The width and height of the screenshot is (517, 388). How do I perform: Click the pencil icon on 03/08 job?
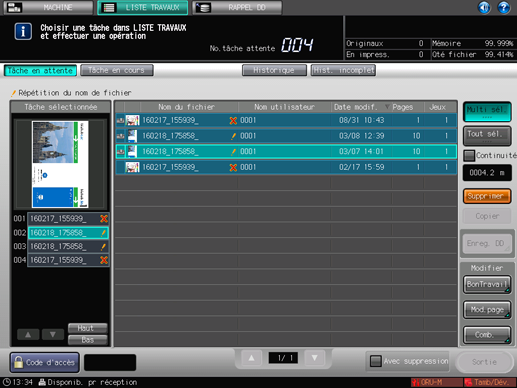tap(233, 136)
